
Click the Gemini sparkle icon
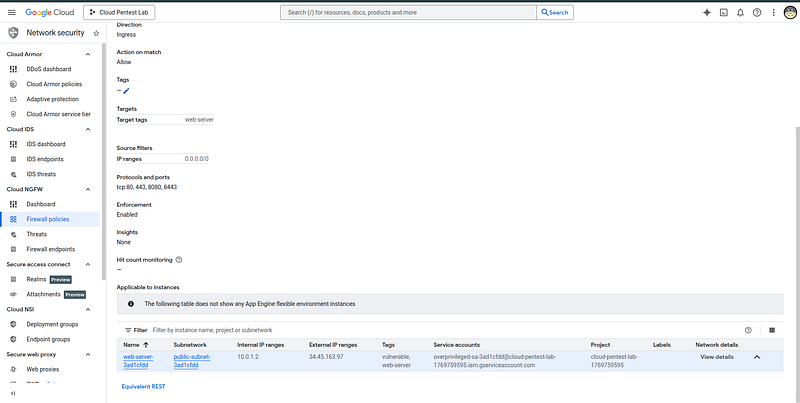click(x=707, y=12)
